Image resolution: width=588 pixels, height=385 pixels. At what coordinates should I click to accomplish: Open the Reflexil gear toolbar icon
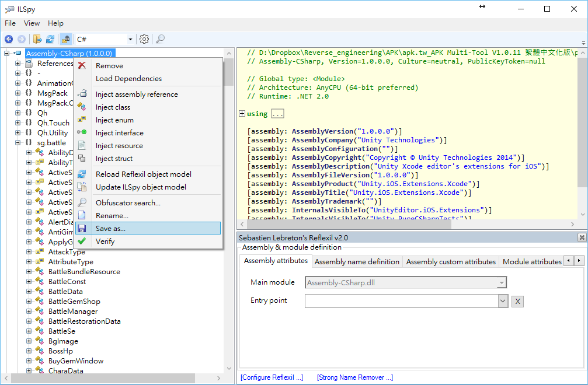click(x=144, y=39)
